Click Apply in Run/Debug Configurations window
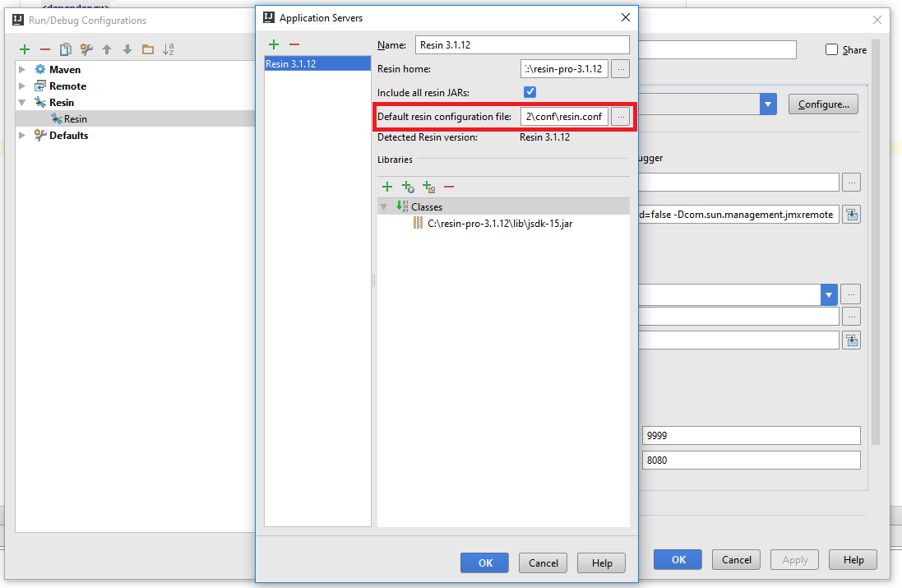 point(795,560)
